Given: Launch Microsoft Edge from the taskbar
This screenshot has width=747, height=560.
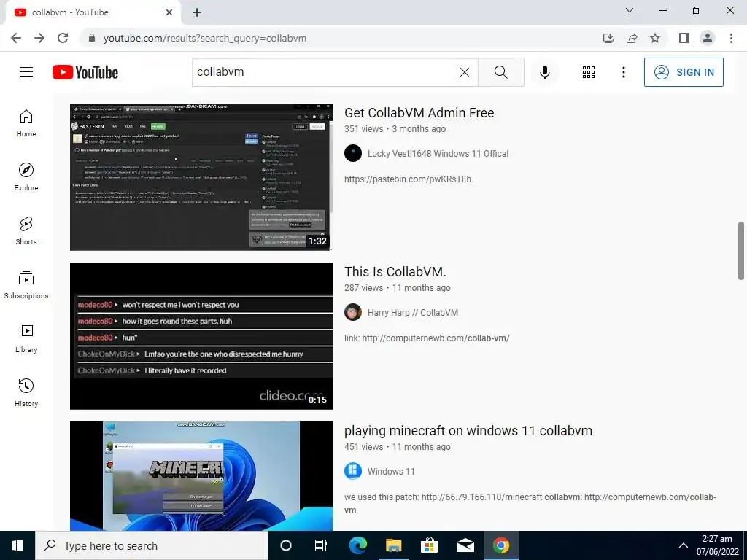Looking at the screenshot, I should tap(357, 545).
